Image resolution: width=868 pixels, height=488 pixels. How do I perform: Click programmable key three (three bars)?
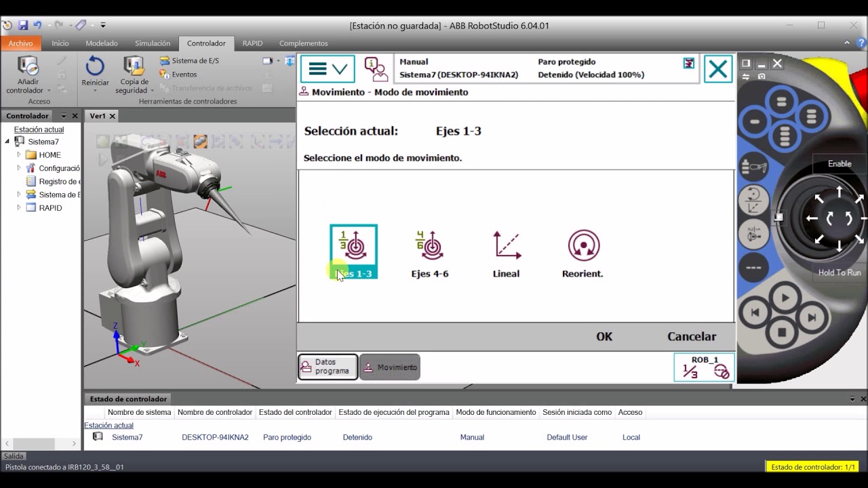tap(811, 115)
